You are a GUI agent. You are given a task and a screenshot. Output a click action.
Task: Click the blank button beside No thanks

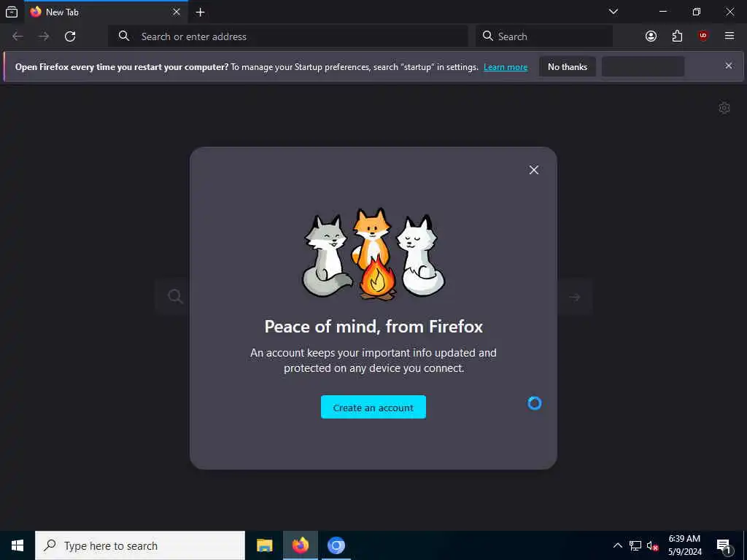643,66
